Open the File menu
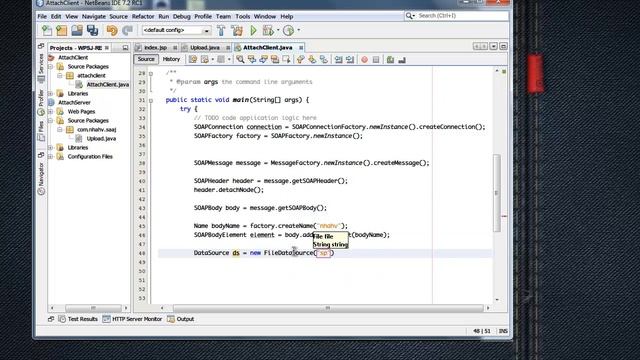The height and width of the screenshot is (360, 640). [x=42, y=16]
